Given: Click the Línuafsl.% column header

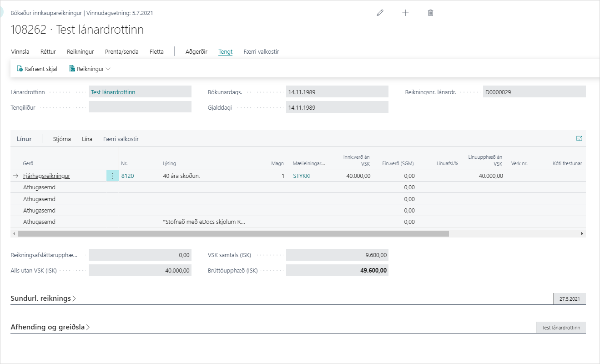Looking at the screenshot, I should pos(447,163).
